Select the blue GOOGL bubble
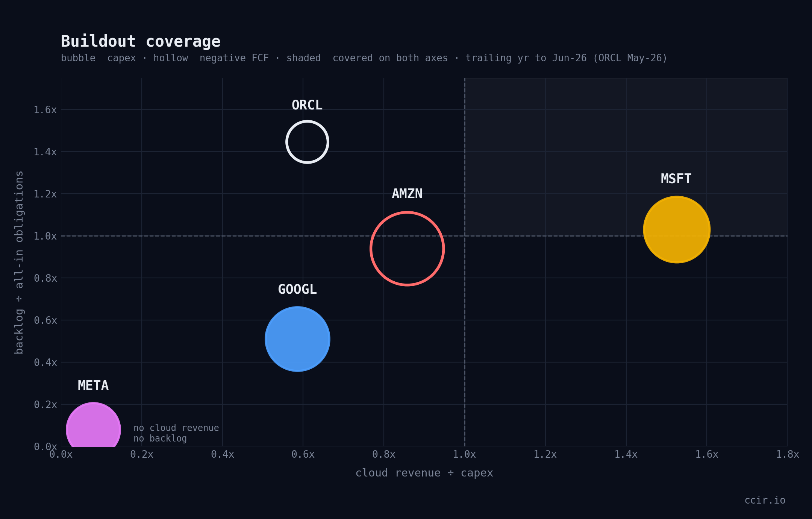The width and height of the screenshot is (812, 519). [x=297, y=339]
